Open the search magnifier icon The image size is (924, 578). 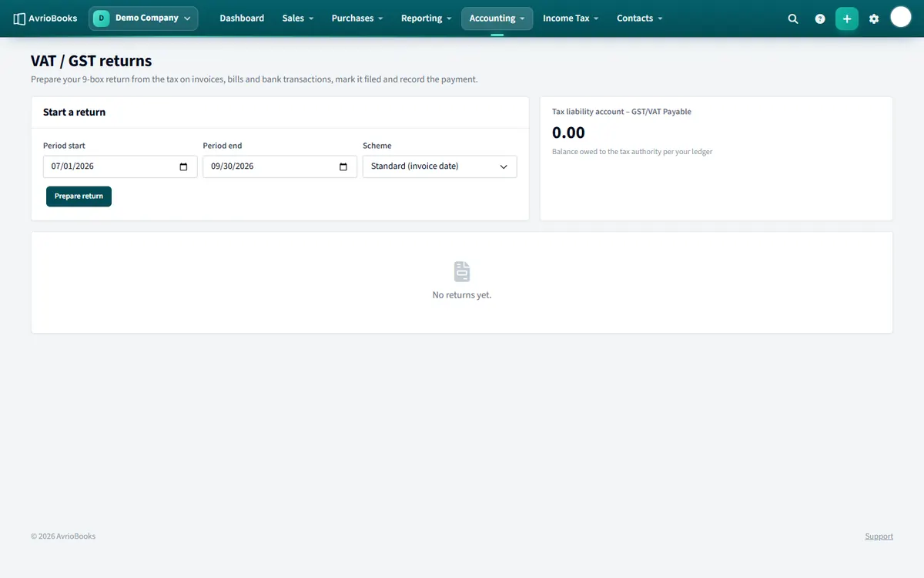click(793, 18)
